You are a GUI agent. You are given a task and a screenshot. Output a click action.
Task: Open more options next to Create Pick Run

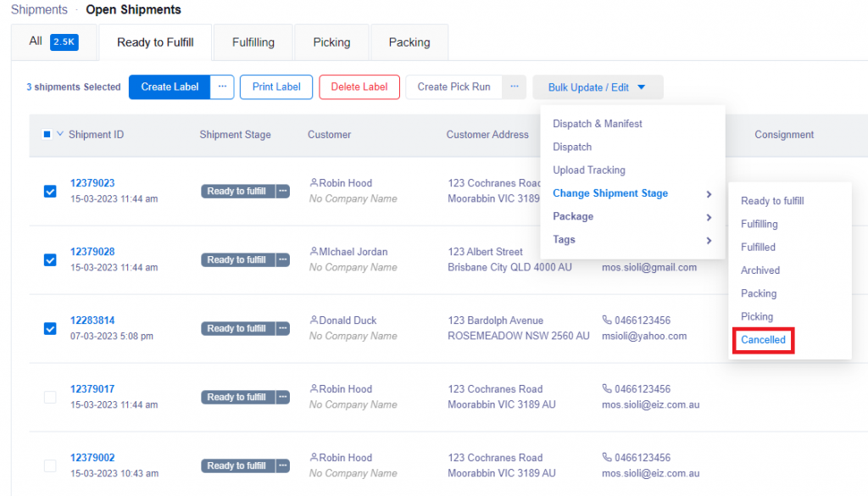click(515, 87)
